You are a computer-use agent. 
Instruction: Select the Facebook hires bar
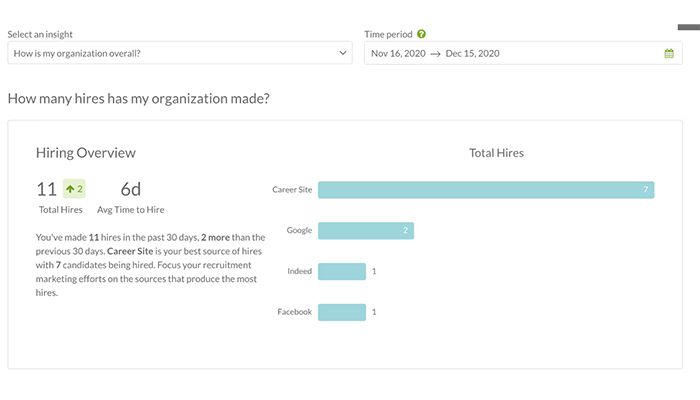point(342,312)
